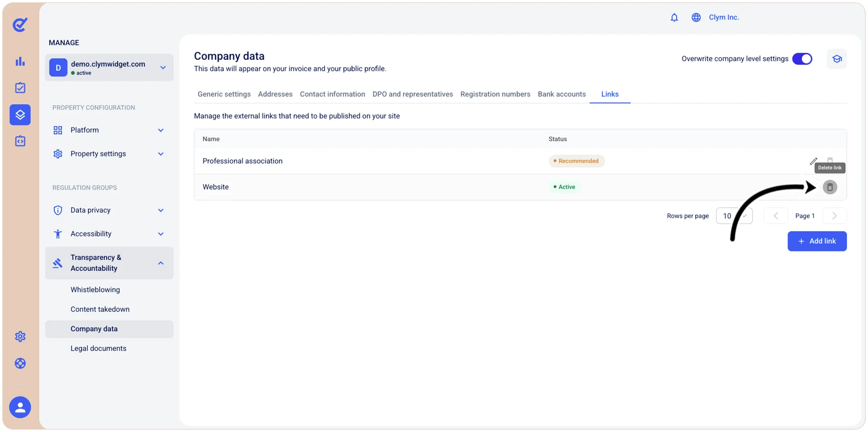
Task: Go to the next page arrow
Action: click(x=834, y=216)
